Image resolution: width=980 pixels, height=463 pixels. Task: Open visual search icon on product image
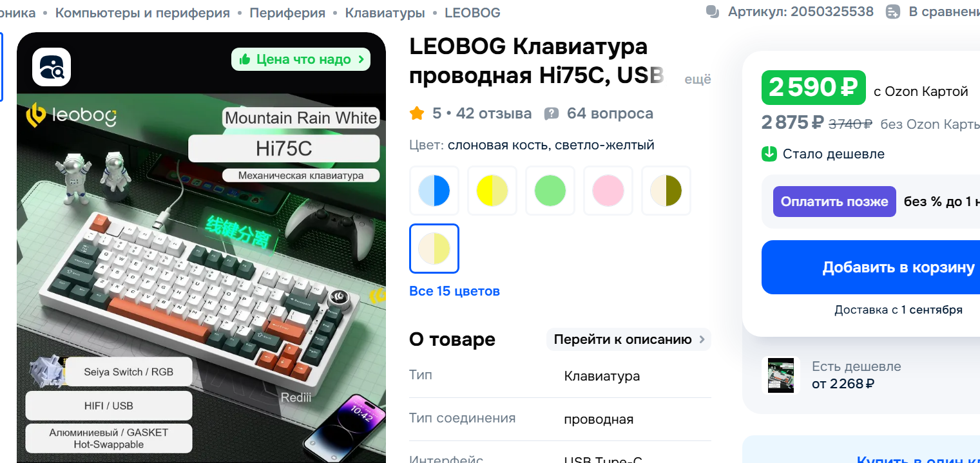(52, 67)
